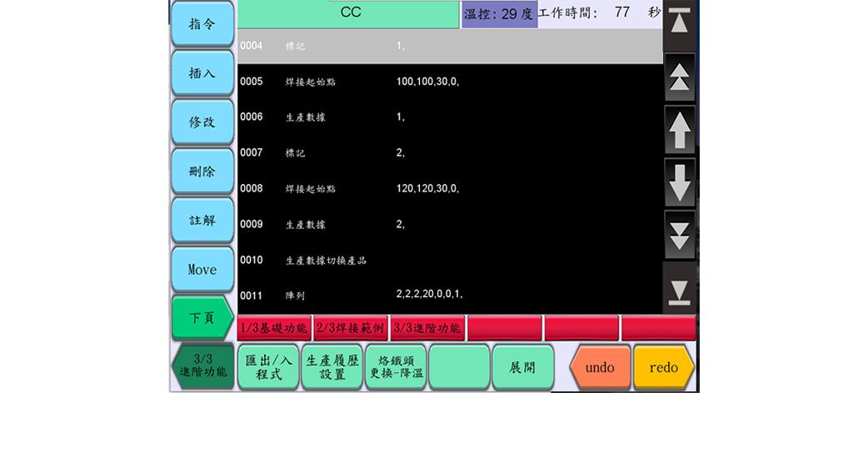Click the yellow redo button
Image resolution: width=868 pixels, height=472 pixels.
[x=663, y=367]
